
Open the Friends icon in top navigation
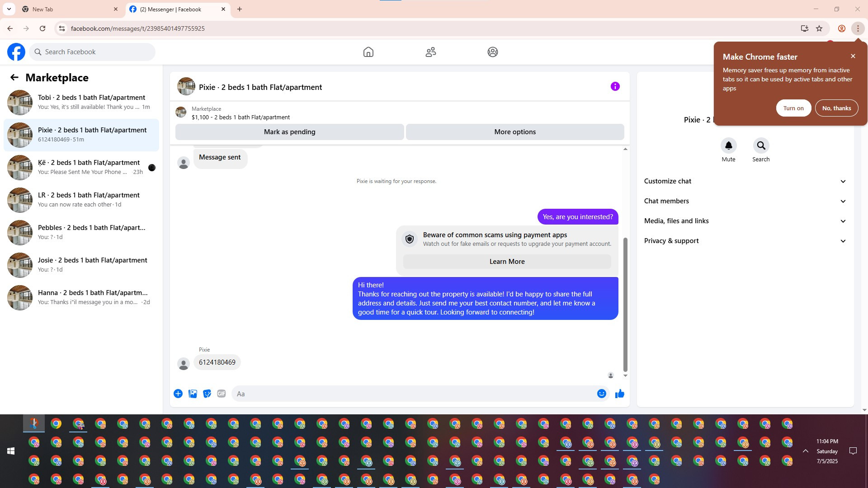tap(430, 52)
